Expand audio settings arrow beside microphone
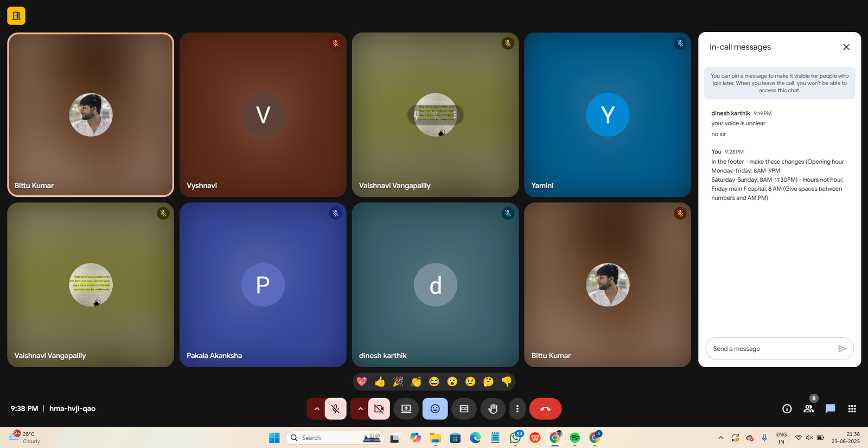Viewport: 868px width, 448px height. (x=317, y=409)
